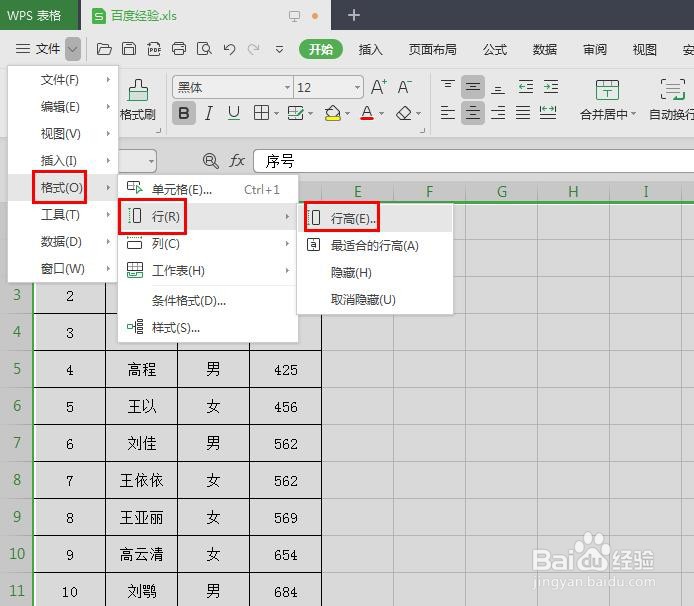Switch to the 审阅 ribbon tab
The height and width of the screenshot is (606, 694).
594,50
